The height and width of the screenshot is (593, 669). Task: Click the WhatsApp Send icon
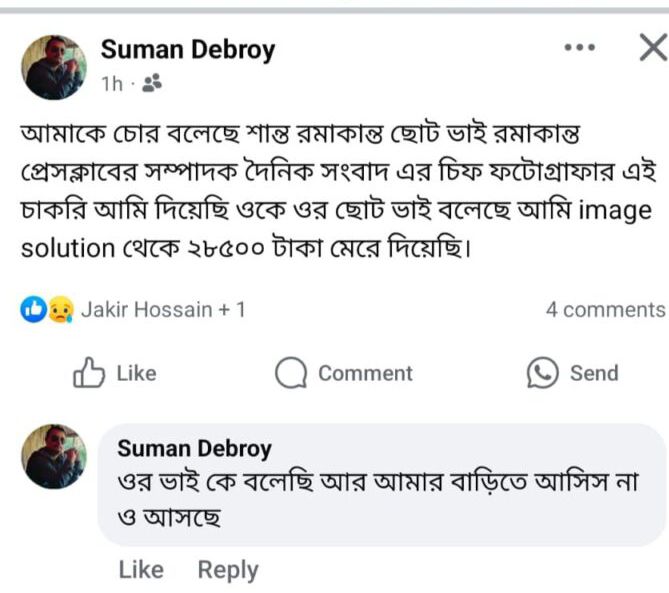point(542,373)
